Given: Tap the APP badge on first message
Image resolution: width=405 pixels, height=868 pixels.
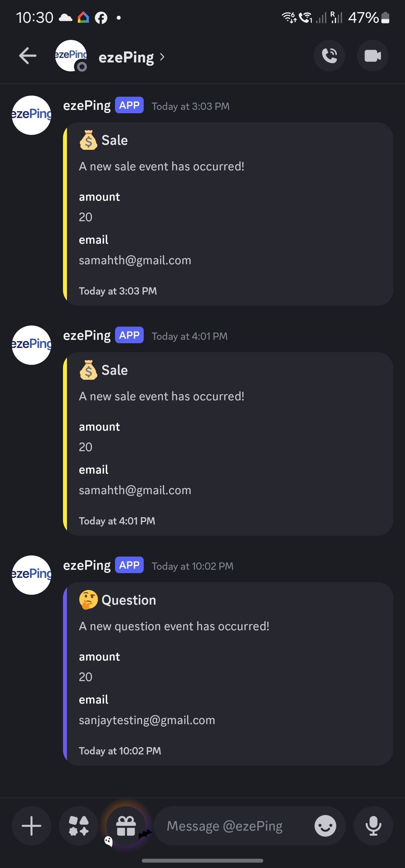Looking at the screenshot, I should [129, 105].
